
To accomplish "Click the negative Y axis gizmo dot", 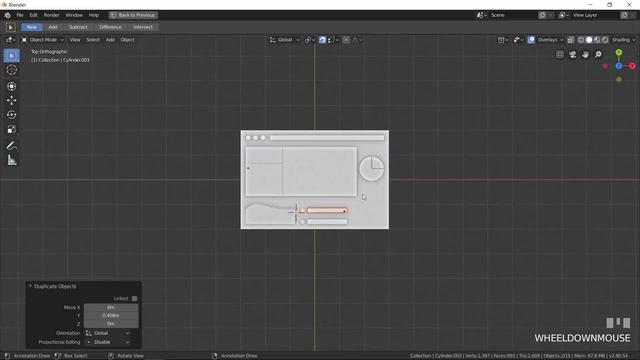I will coord(619,79).
